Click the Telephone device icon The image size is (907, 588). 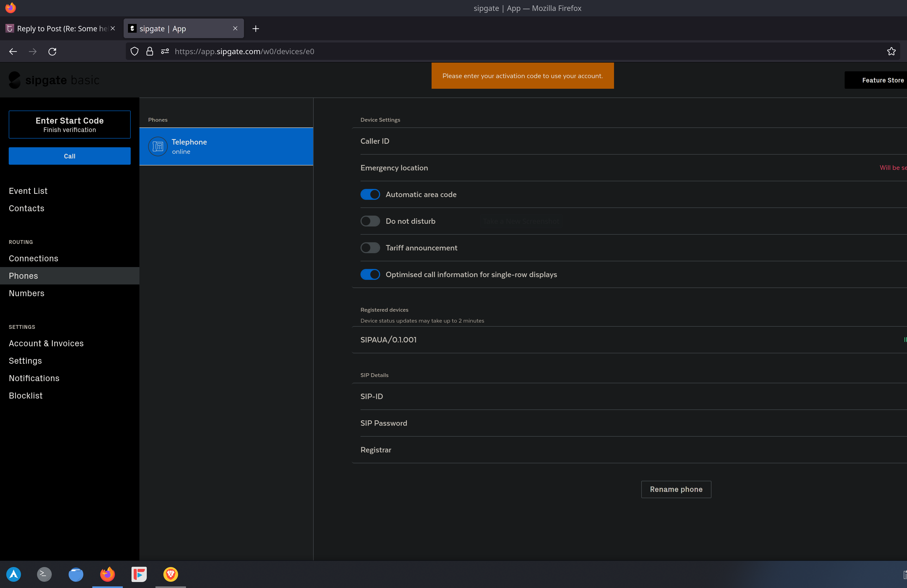click(x=158, y=146)
